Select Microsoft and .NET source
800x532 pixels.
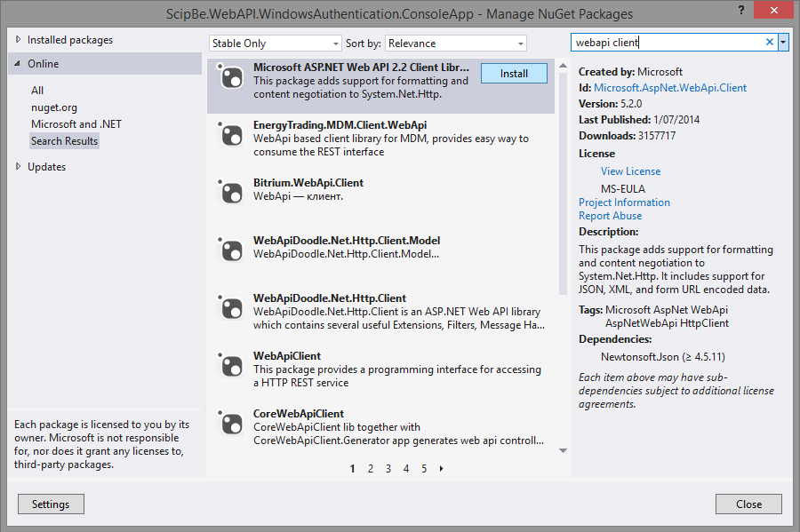coord(76,124)
